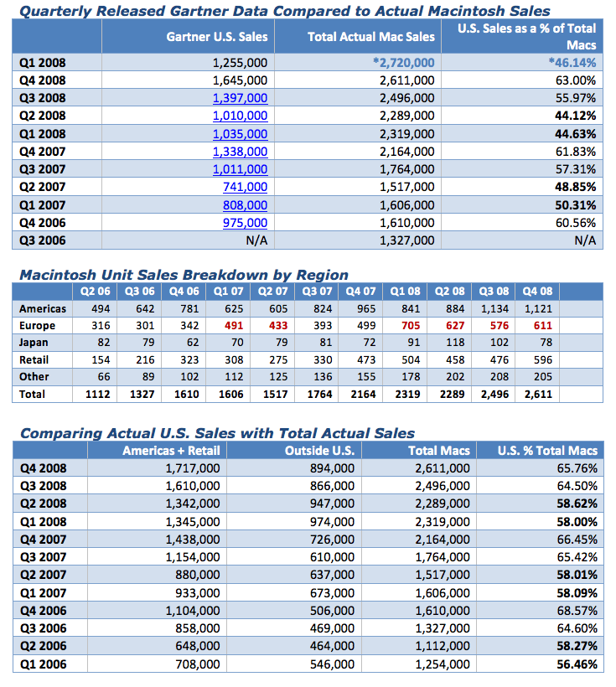Viewport: 616px width, 687px height.
Task: Click the 1,121 Americas value
Action: tap(538, 309)
